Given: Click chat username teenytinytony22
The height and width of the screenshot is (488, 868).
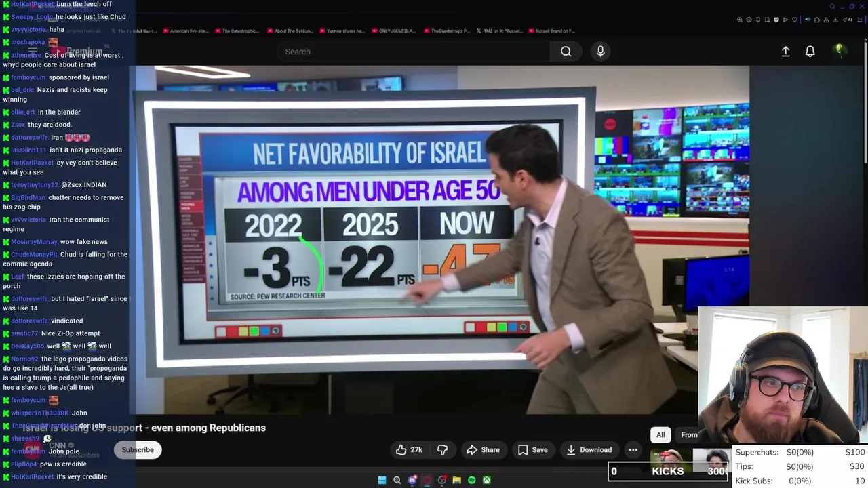Looking at the screenshot, I should tap(35, 184).
